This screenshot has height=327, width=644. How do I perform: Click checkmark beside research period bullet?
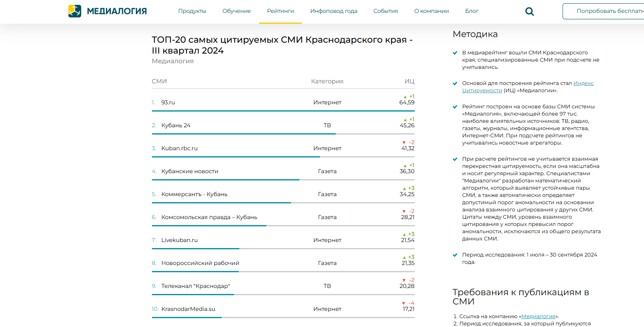click(455, 255)
